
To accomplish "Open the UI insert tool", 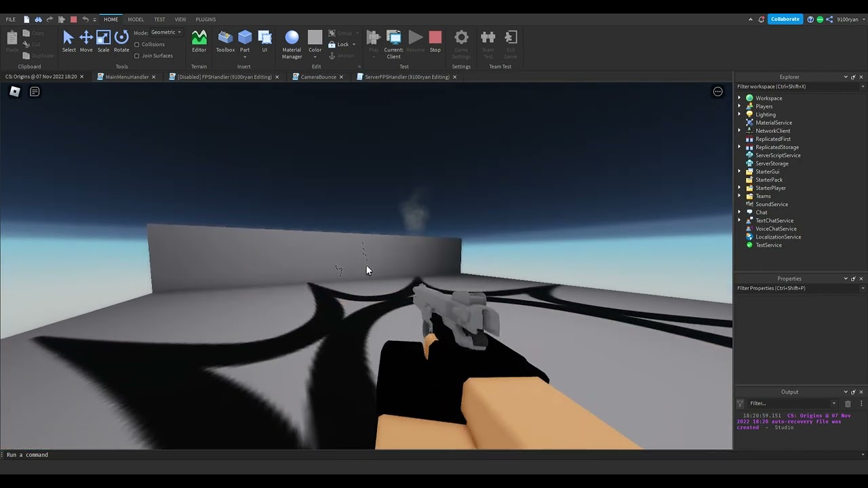I will coord(264,41).
